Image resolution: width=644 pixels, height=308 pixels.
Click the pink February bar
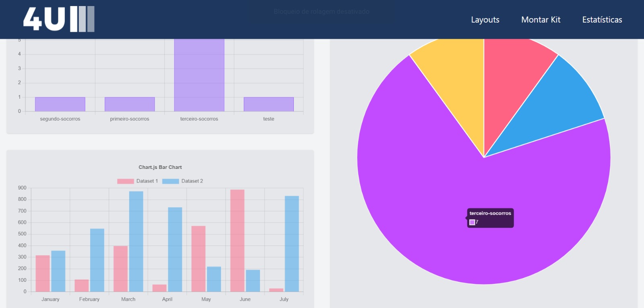[x=82, y=285]
